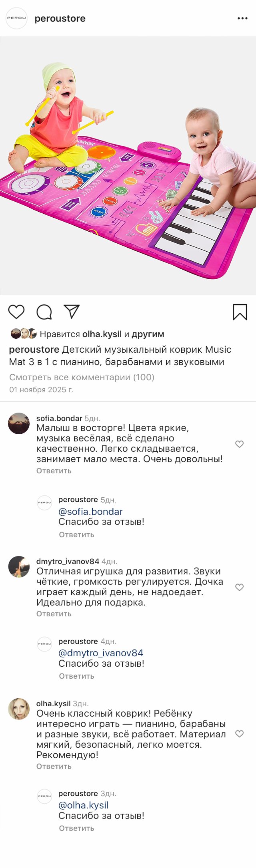256x868 pixels.
Task: Reply to dmytro_ivanov84's comment
Action: (54, 614)
